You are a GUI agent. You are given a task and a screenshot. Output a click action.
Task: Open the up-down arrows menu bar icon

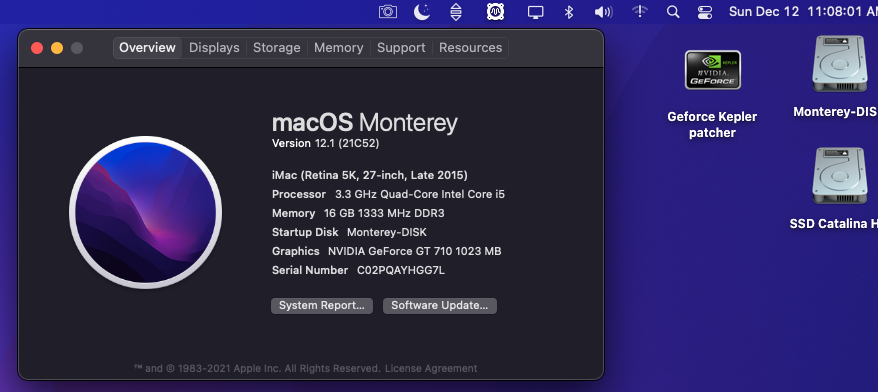pos(456,11)
